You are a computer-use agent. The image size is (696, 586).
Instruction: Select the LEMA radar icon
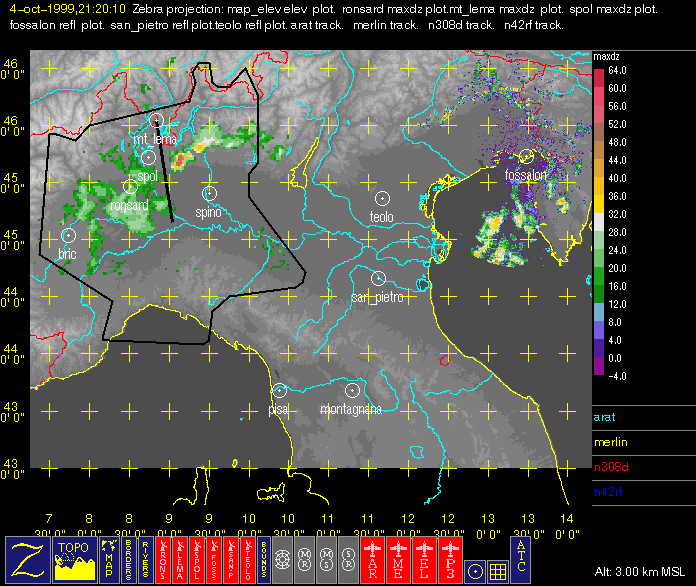[x=180, y=559]
